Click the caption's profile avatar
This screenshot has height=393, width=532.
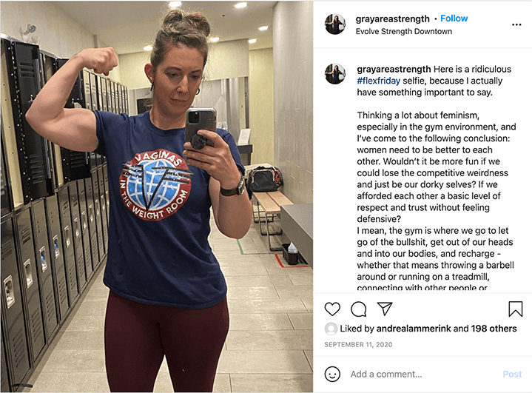(x=335, y=74)
